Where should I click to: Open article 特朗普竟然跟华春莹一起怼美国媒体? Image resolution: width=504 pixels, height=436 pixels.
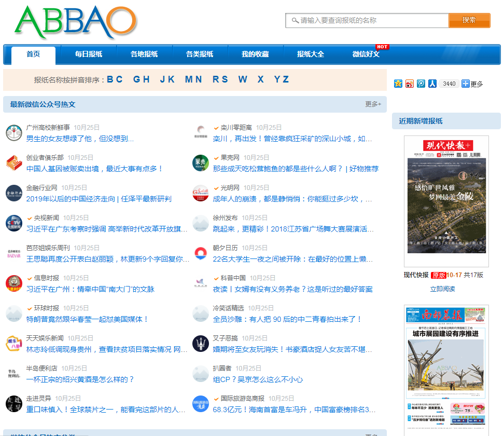point(87,319)
